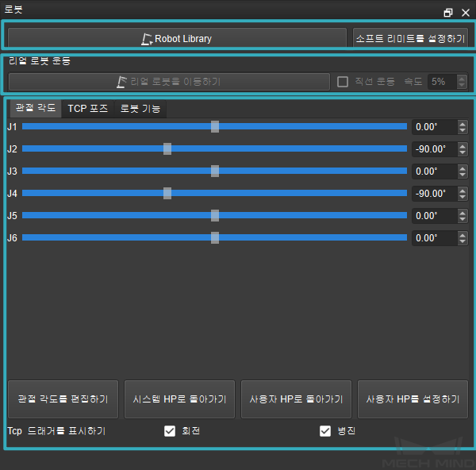This screenshot has height=470, width=476.
Task: Increment J4 angle with up arrow
Action: [x=463, y=191]
